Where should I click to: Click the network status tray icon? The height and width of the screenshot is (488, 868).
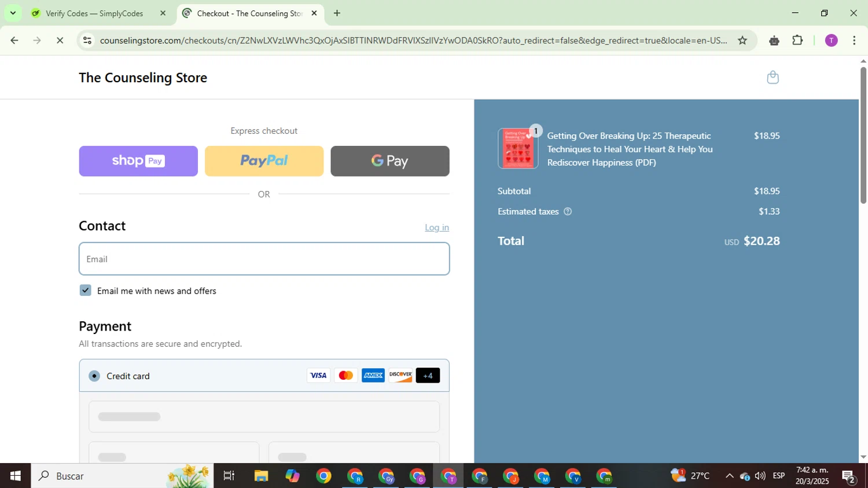click(x=745, y=476)
